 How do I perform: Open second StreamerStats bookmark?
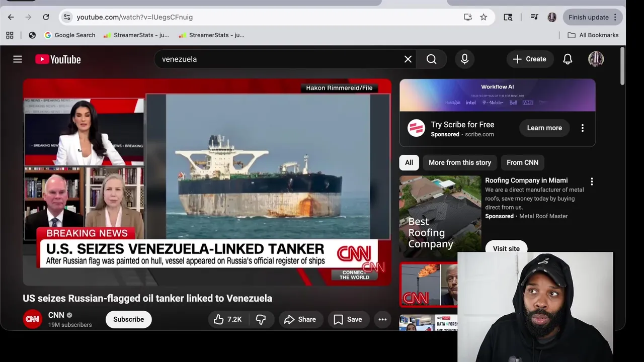[211, 35]
